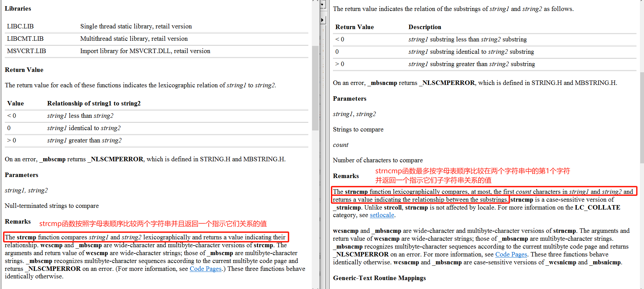Click the Parameters heading in the right pane
644x289 pixels.
(x=350, y=99)
